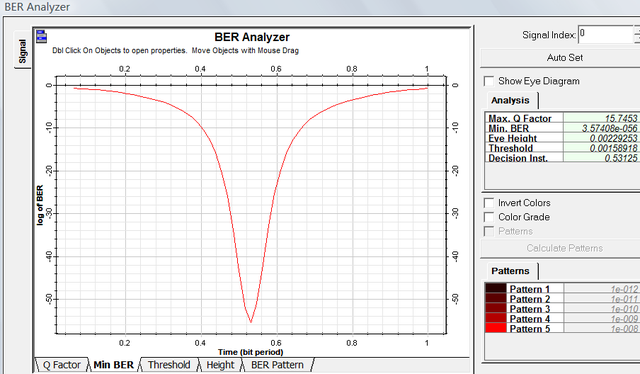640x374 pixels.
Task: Open the BER Pattern tab
Action: 278,365
